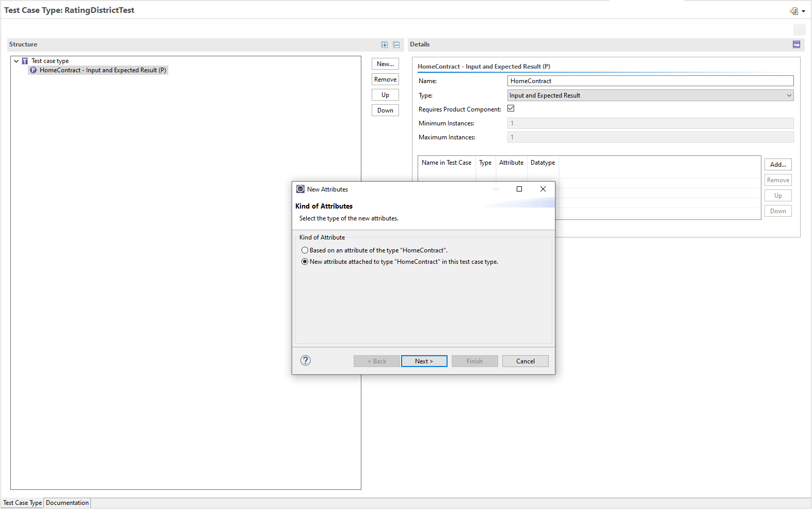Click the 'Name in Test Case' column header
Viewport: 812px width, 509px height.
click(x=447, y=163)
